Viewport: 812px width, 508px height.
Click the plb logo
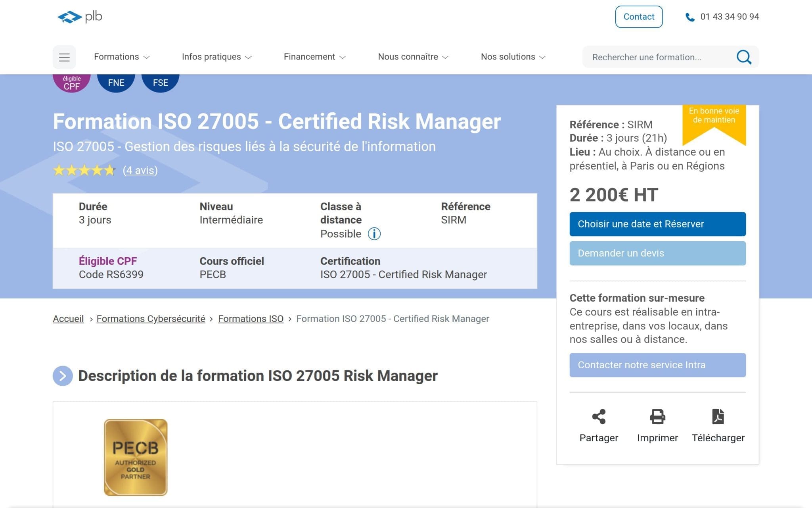80,17
